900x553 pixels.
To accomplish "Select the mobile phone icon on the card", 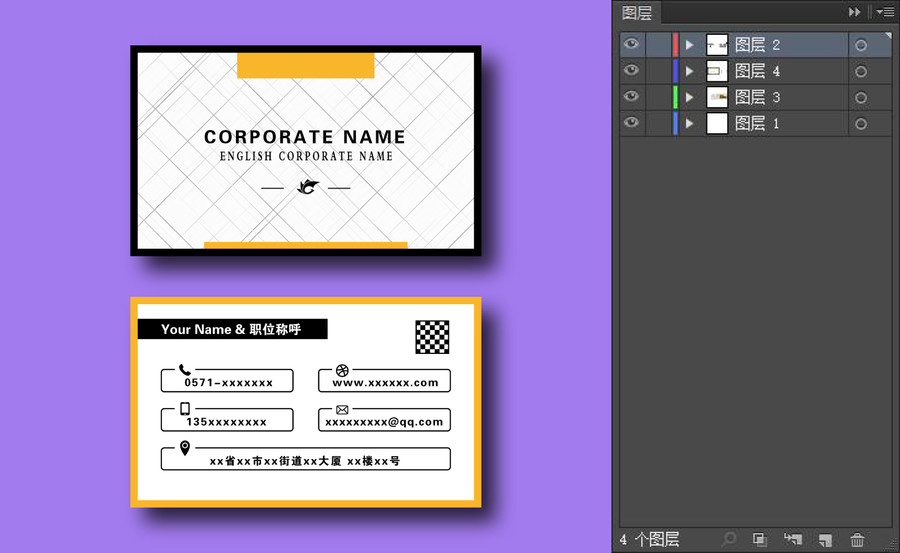I will [185, 408].
